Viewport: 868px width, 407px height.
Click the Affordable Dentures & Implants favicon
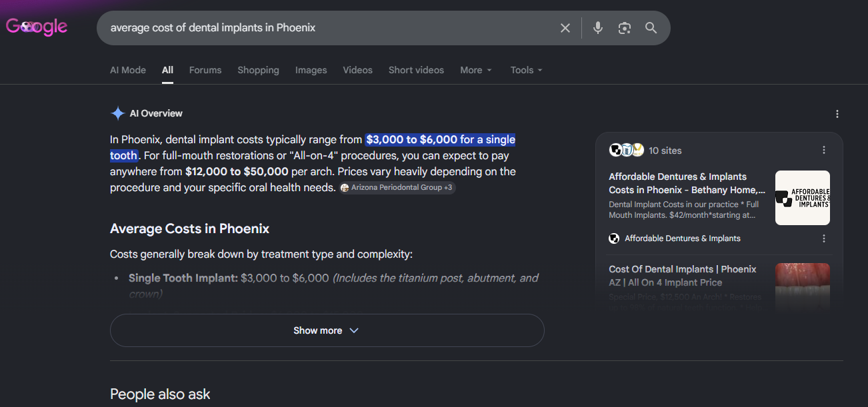614,238
